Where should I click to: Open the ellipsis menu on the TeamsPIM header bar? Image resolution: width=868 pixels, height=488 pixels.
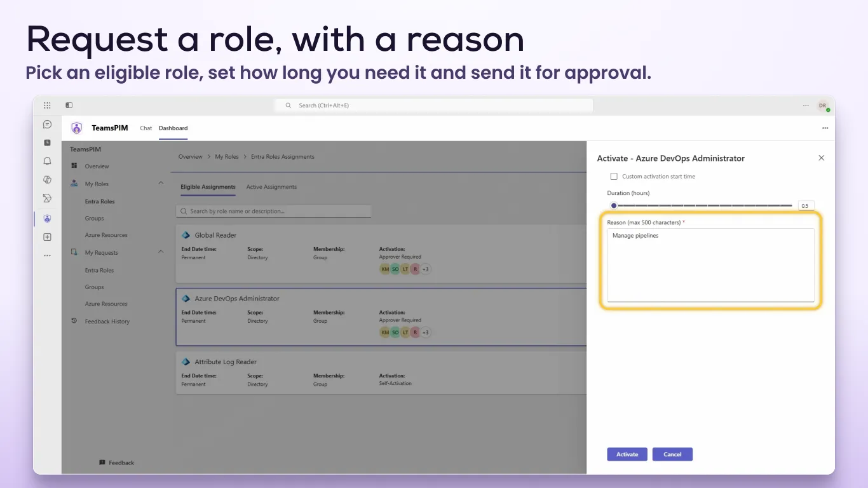[825, 128]
